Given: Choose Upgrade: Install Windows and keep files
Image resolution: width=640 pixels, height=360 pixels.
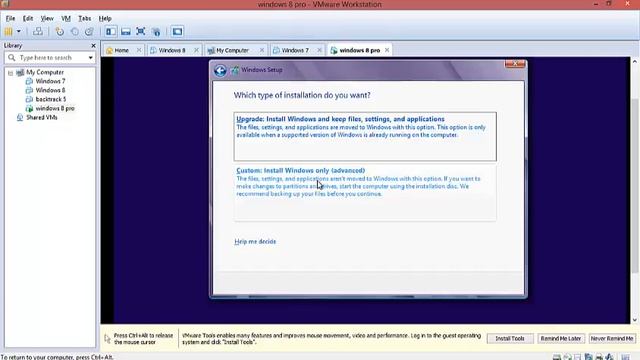Looking at the screenshot, I should (x=365, y=136).
